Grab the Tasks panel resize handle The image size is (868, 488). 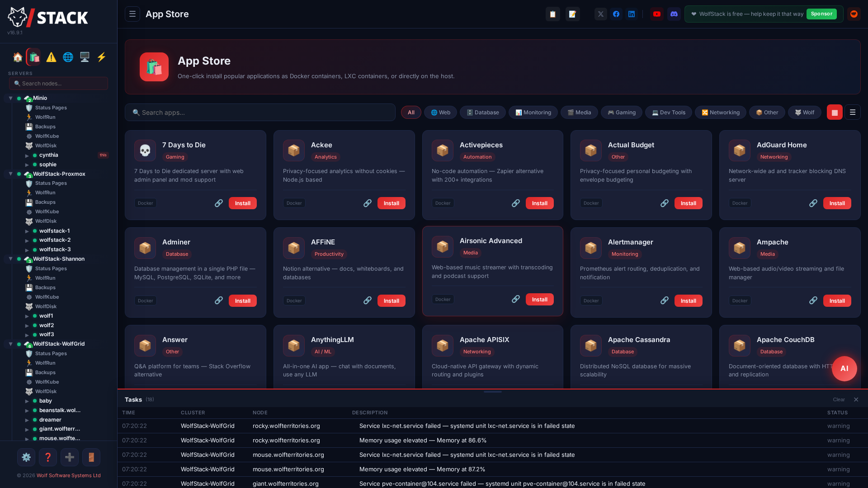493,392
